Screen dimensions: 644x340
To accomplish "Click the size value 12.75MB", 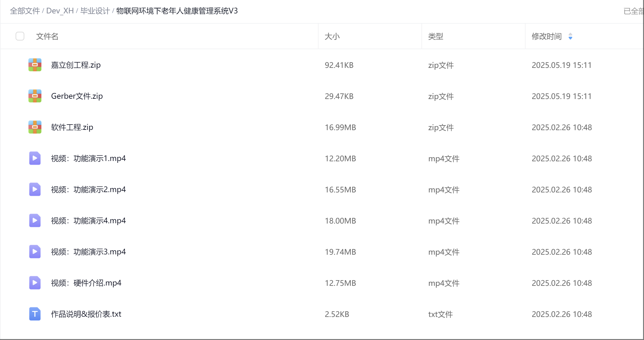I will point(340,283).
